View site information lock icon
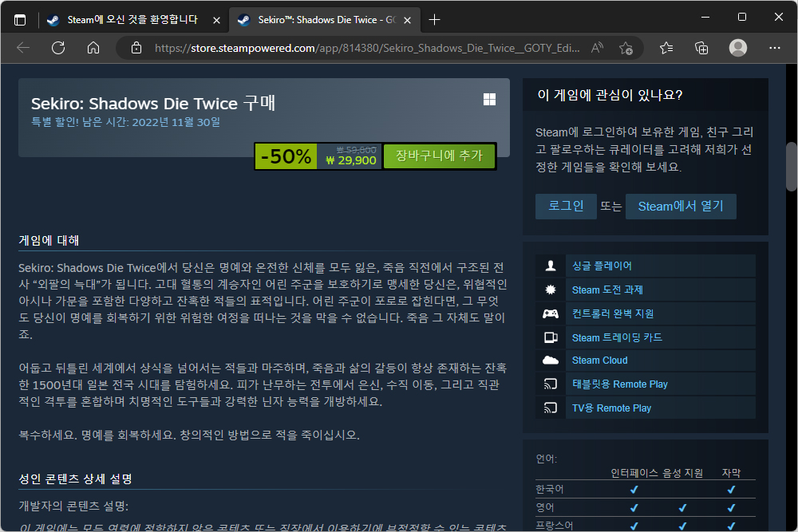The image size is (798, 532). [x=136, y=48]
